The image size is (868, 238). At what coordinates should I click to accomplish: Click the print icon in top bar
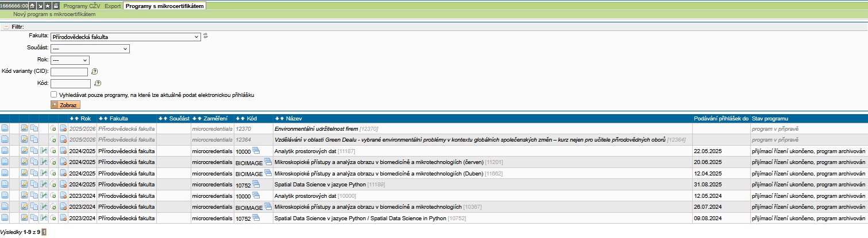56,6
